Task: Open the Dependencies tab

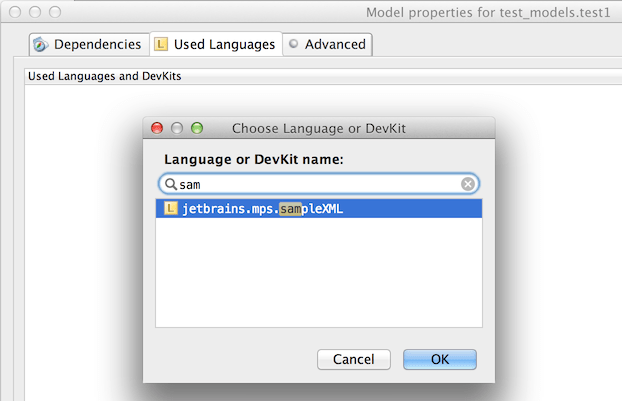Action: pyautogui.click(x=89, y=44)
